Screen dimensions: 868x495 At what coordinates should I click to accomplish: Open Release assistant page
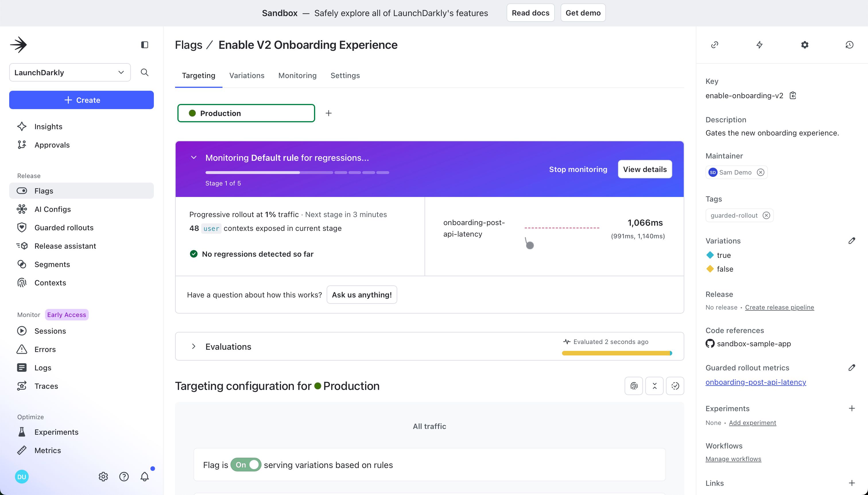(81, 246)
